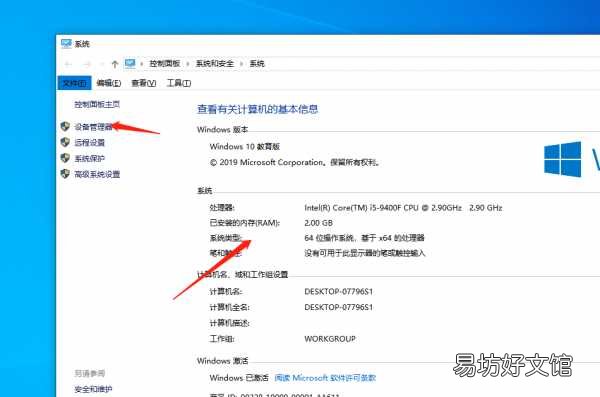Open recent locations dropdown arrow
This screenshot has width=600, height=397.
pyautogui.click(x=102, y=64)
